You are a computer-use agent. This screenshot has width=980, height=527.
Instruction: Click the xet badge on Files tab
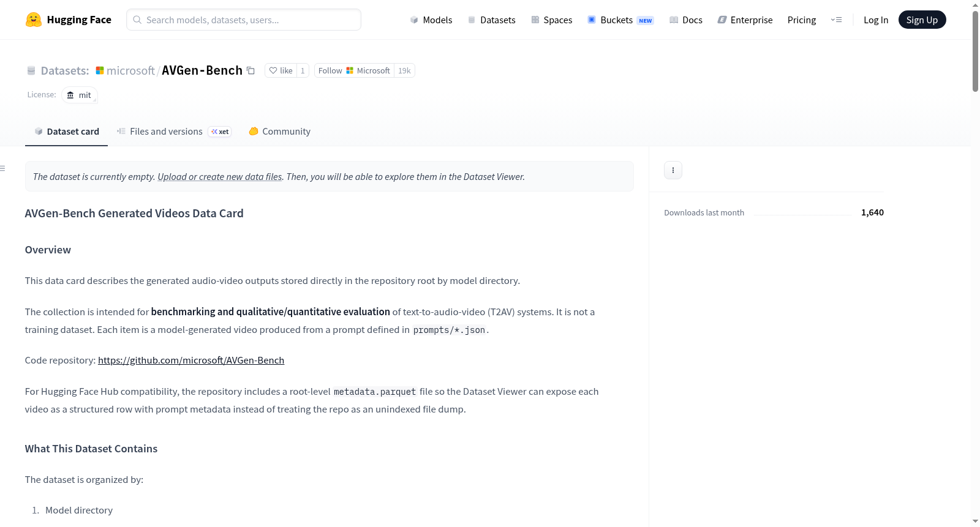[220, 132]
